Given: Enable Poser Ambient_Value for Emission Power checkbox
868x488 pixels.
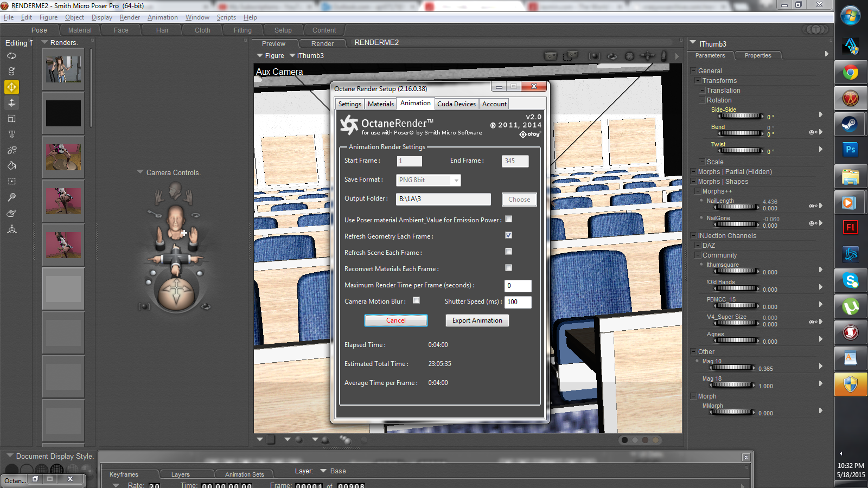Looking at the screenshot, I should (x=509, y=219).
